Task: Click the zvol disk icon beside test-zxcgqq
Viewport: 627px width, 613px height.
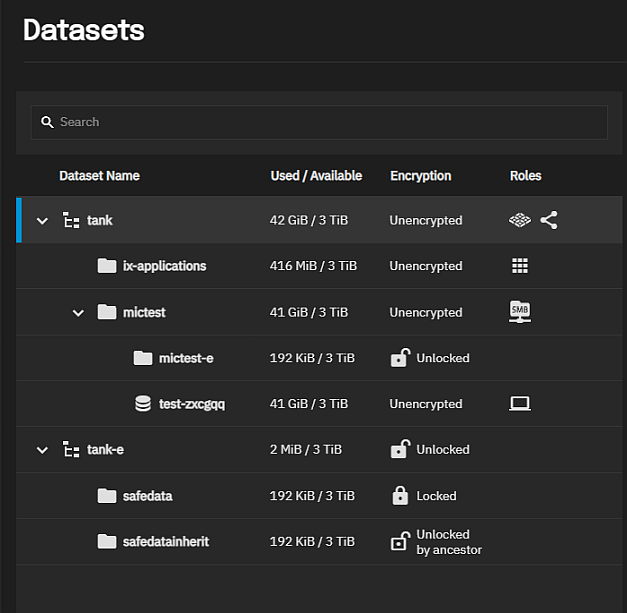Action: pyautogui.click(x=143, y=404)
